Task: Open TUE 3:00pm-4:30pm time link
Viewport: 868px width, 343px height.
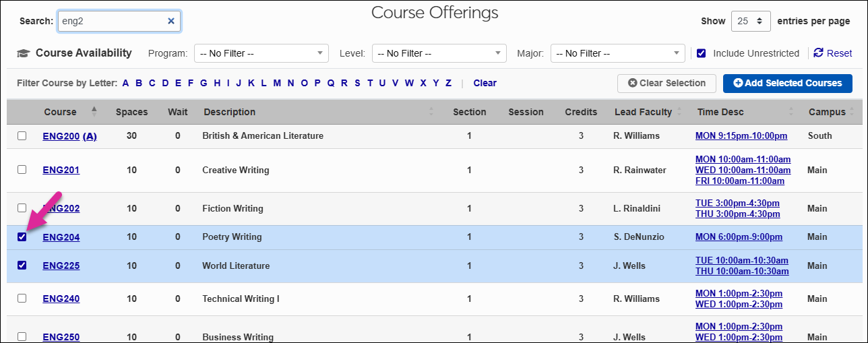Action: coord(737,203)
